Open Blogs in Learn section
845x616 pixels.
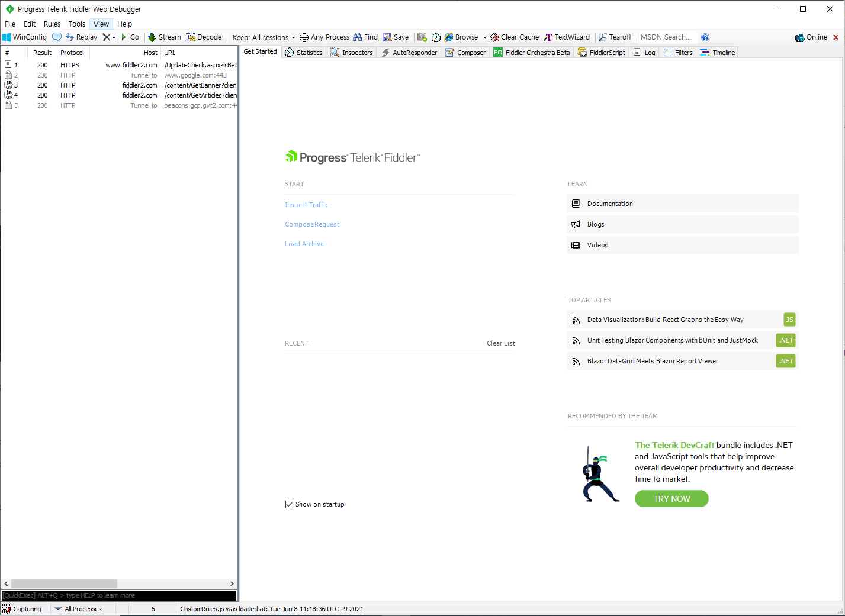[682, 224]
